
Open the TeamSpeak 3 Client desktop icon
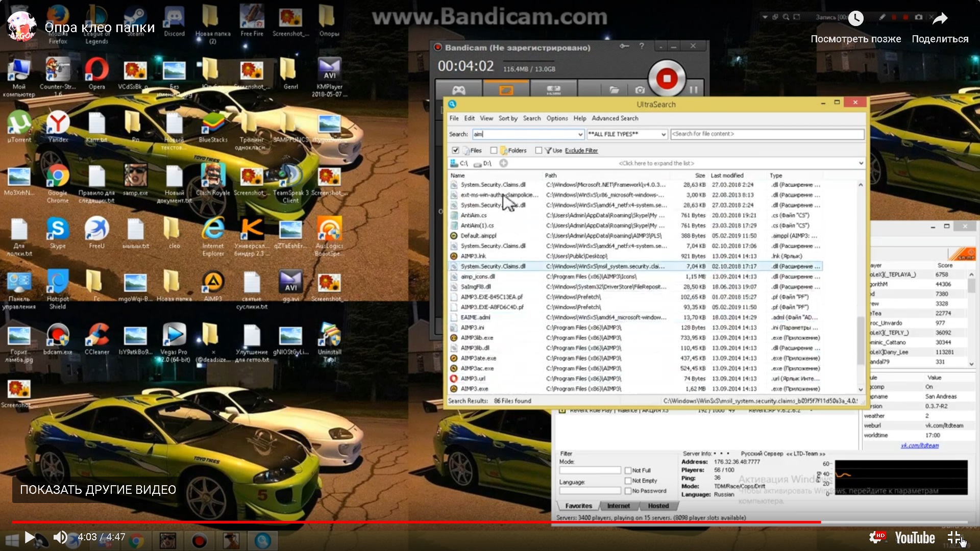(290, 184)
